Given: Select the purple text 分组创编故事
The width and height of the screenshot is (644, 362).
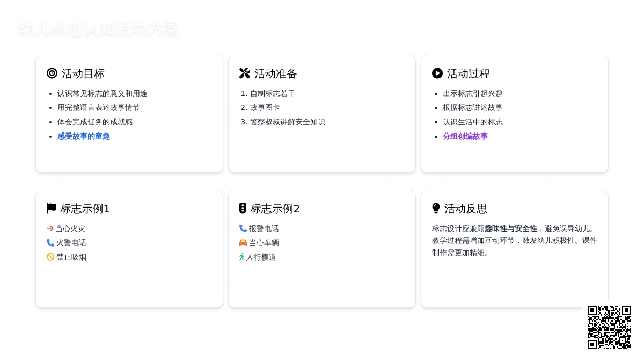Looking at the screenshot, I should (465, 136).
